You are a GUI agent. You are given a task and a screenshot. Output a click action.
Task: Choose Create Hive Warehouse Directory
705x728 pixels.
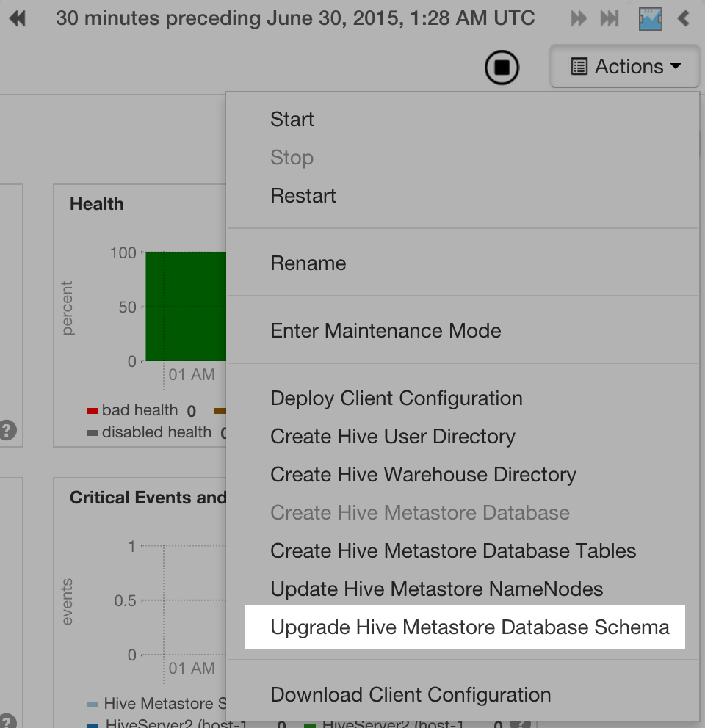click(x=423, y=474)
